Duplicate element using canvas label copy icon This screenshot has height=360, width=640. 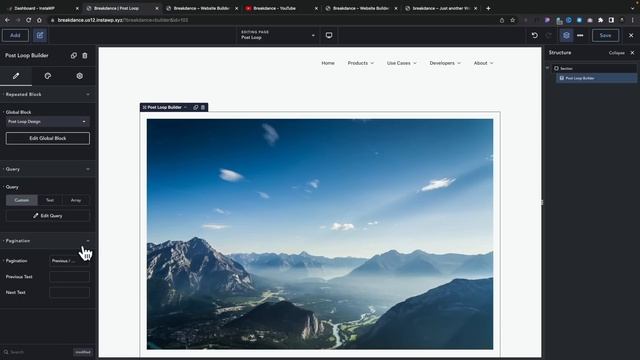click(x=196, y=107)
